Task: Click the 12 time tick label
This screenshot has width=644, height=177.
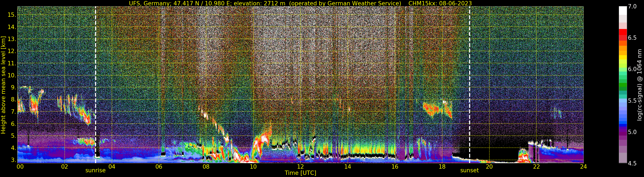Action: click(300, 167)
